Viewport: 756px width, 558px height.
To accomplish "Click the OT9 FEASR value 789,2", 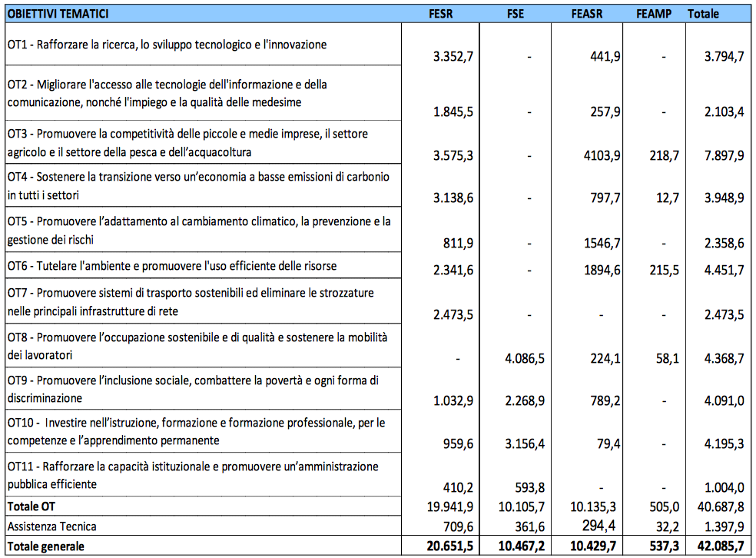I will (x=605, y=400).
